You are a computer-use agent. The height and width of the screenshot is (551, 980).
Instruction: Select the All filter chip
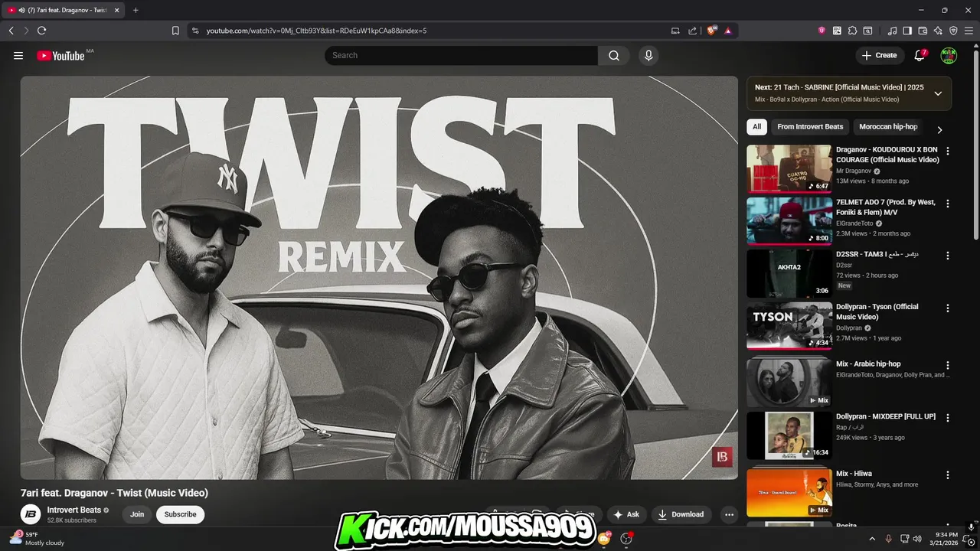coord(756,127)
